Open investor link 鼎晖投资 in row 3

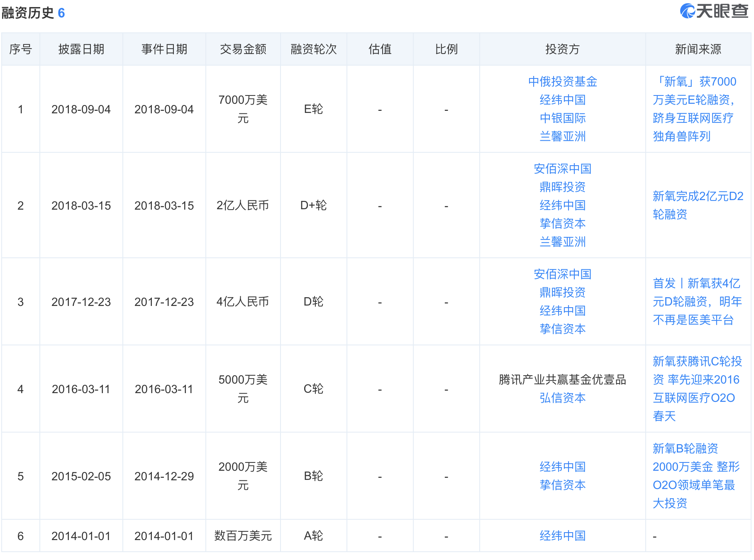[x=562, y=292]
